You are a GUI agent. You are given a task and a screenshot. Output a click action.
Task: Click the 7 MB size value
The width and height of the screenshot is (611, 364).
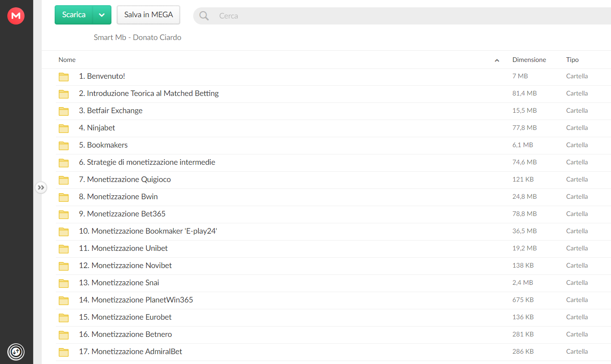click(x=520, y=76)
